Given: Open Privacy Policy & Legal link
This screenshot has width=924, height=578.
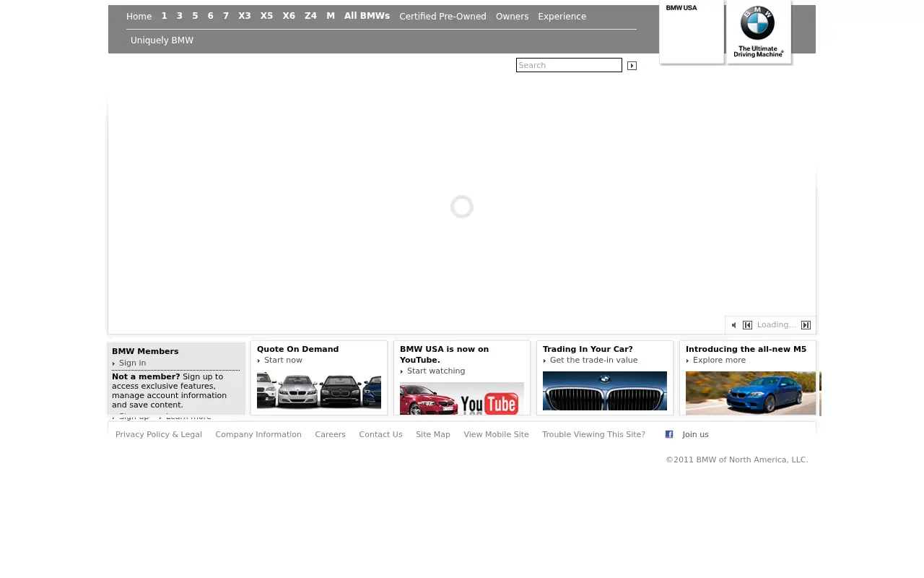Looking at the screenshot, I should click(159, 435).
